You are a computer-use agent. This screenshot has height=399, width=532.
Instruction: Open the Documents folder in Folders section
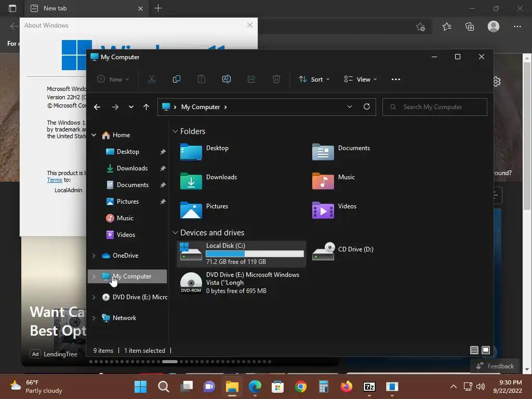341,152
